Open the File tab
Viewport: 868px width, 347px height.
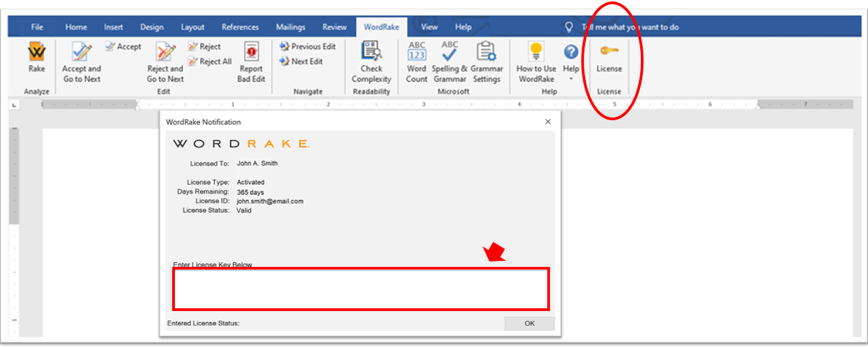[37, 27]
